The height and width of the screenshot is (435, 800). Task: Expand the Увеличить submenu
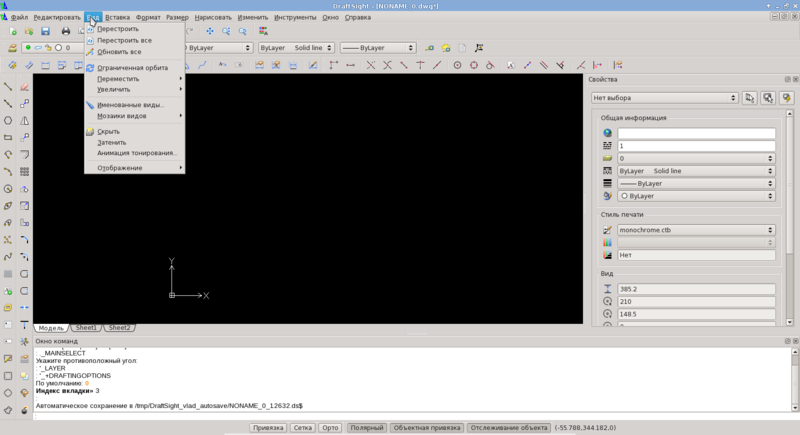tap(135, 89)
